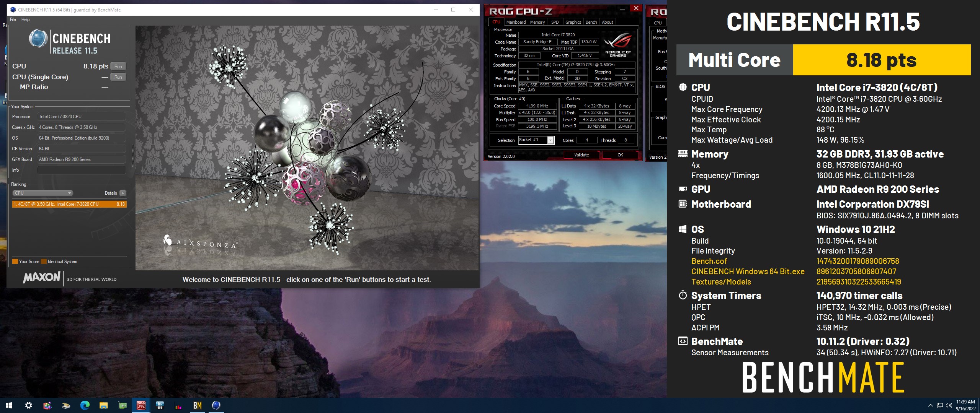Select the CPU tab in second CPU-Z window
The width and height of the screenshot is (980, 413).
pyautogui.click(x=658, y=23)
